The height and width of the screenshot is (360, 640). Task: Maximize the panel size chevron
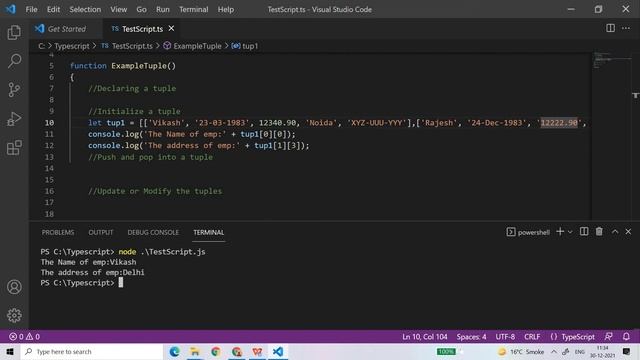click(x=615, y=231)
